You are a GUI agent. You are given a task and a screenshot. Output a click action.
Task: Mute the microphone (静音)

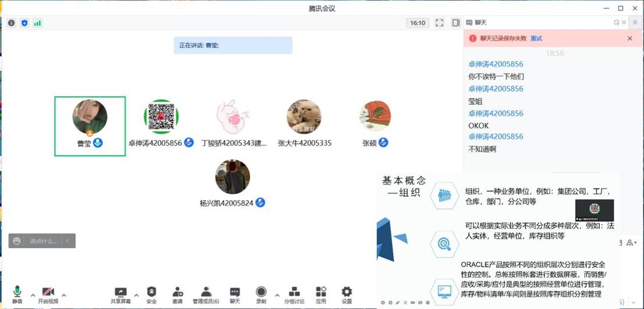[x=17, y=294]
